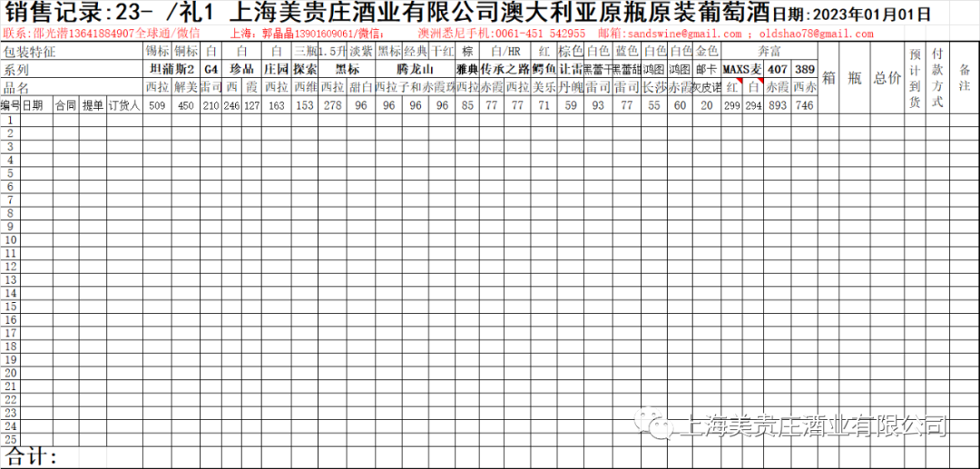Click the 淡紫 packaging cell
The width and height of the screenshot is (980, 469).
362,52
